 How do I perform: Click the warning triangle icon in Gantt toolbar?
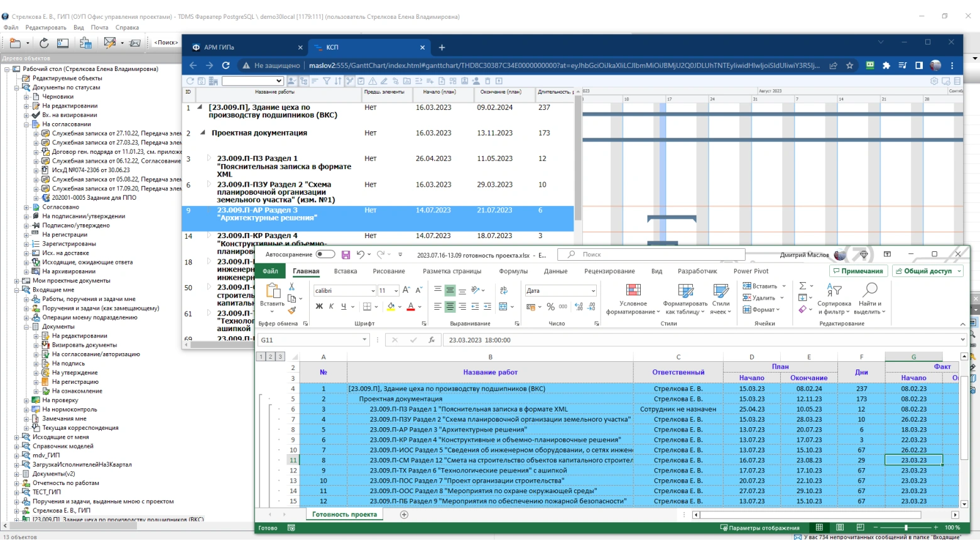click(x=373, y=81)
